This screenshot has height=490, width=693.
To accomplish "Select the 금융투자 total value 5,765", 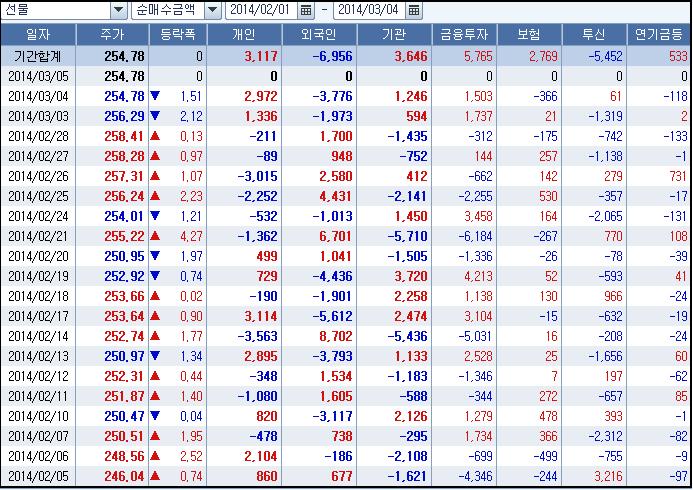I will pyautogui.click(x=478, y=56).
